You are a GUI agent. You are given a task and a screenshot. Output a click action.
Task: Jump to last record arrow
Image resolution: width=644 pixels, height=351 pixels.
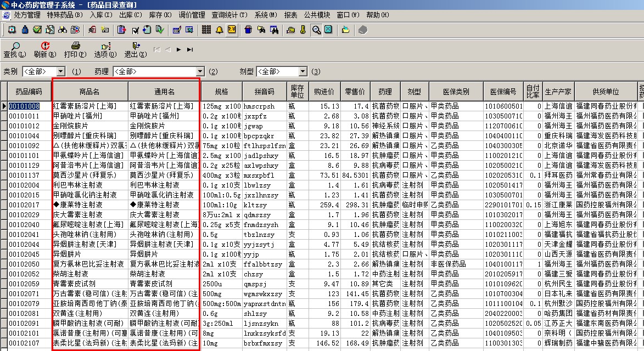pyautogui.click(x=190, y=49)
